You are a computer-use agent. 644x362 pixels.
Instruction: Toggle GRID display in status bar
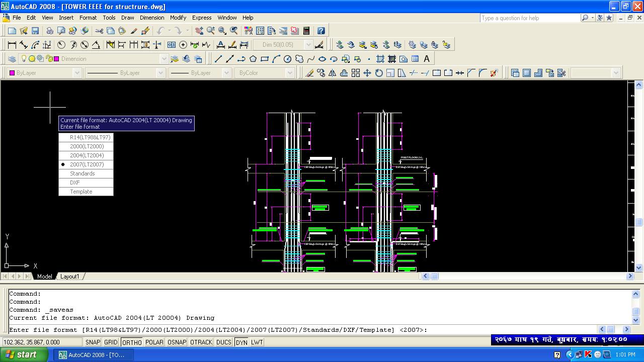coord(111,342)
